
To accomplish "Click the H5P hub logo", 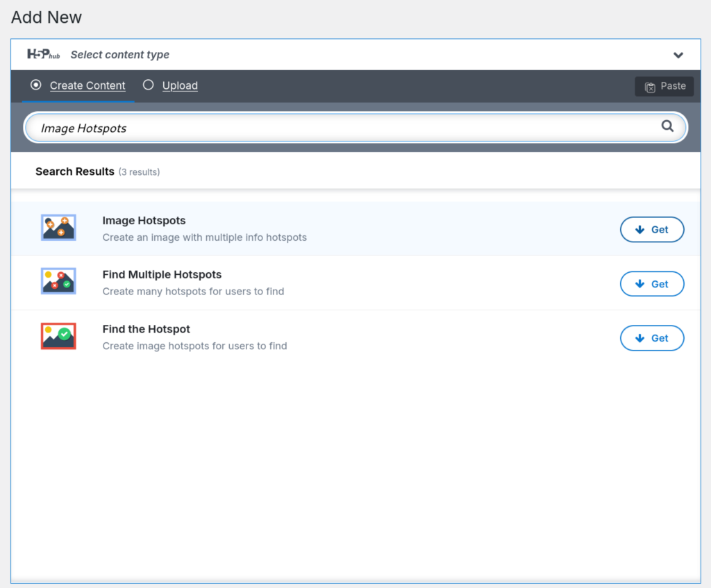I will click(43, 55).
